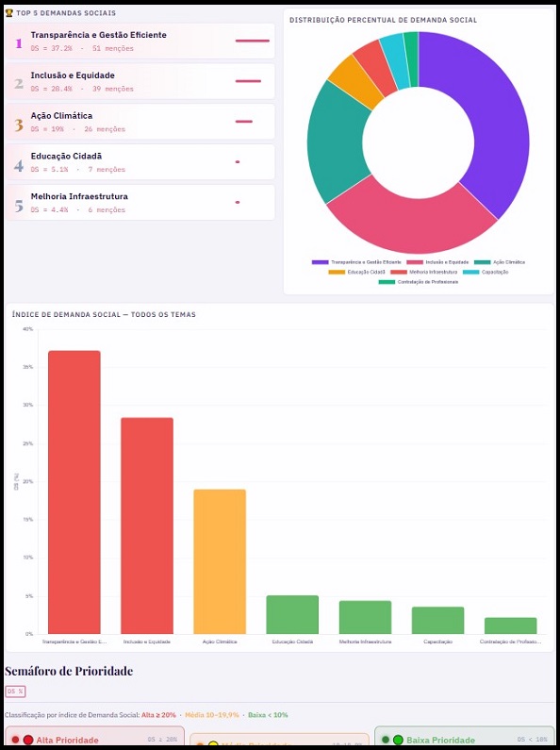560x750 pixels.
Task: Click the red circle icon in Alta Prioridade card
Action: click(x=28, y=740)
